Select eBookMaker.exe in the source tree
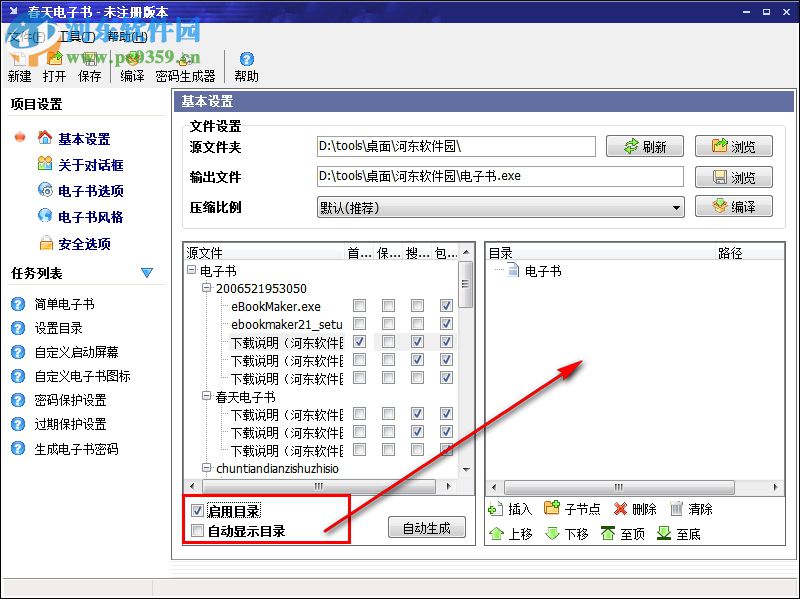The image size is (800, 599). (x=276, y=307)
